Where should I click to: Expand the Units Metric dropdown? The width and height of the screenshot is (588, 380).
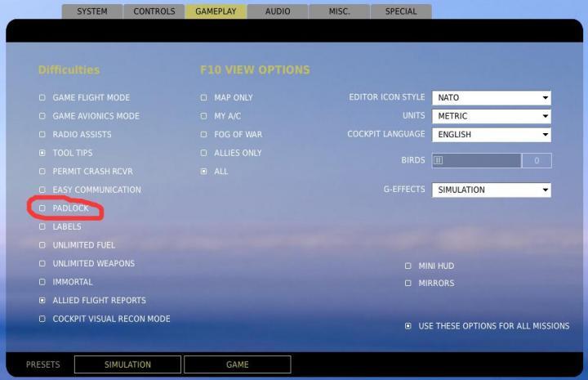click(490, 116)
